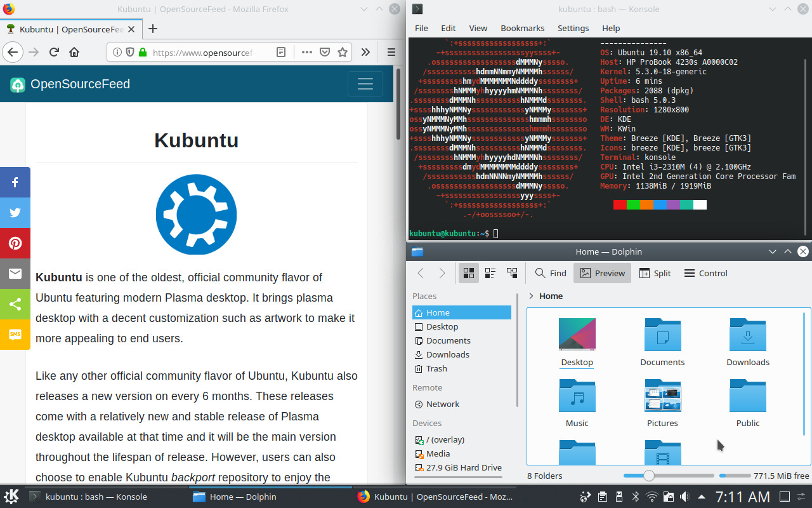Adjust Dolphin icon zoom slider

(649, 476)
